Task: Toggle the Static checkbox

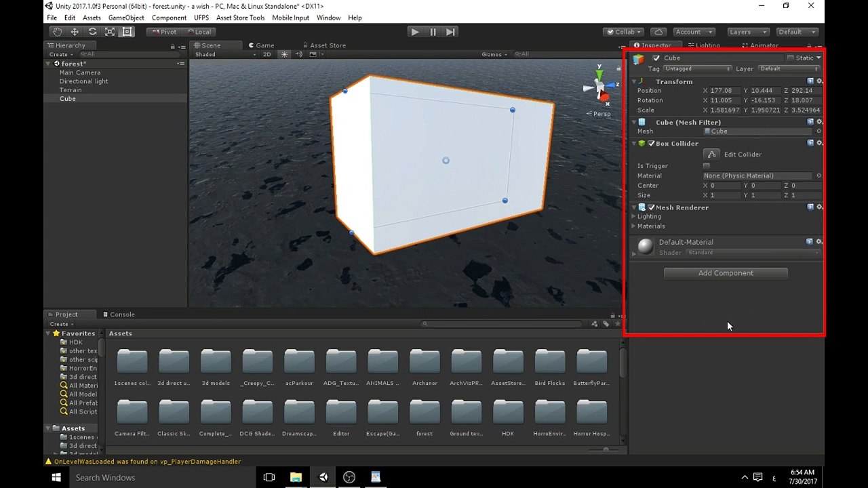Action: pos(790,58)
